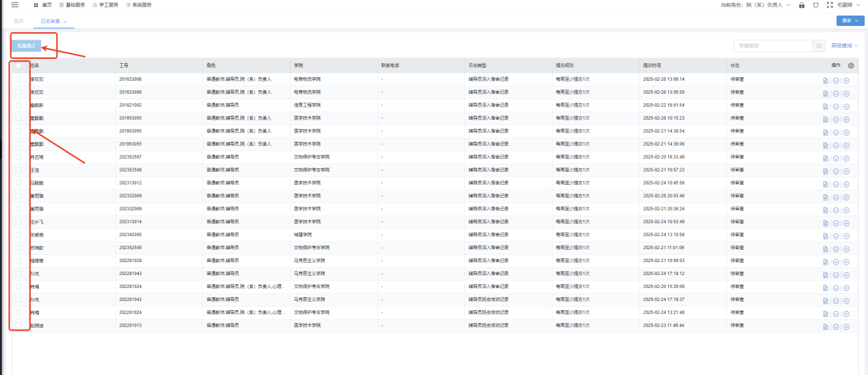
Task: Click the 批量通过 button
Action: (x=27, y=46)
